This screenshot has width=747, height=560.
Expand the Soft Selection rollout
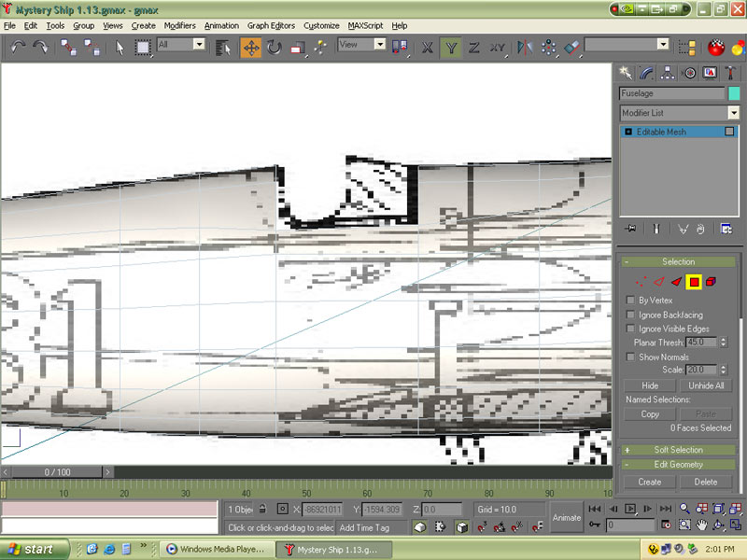pos(679,450)
